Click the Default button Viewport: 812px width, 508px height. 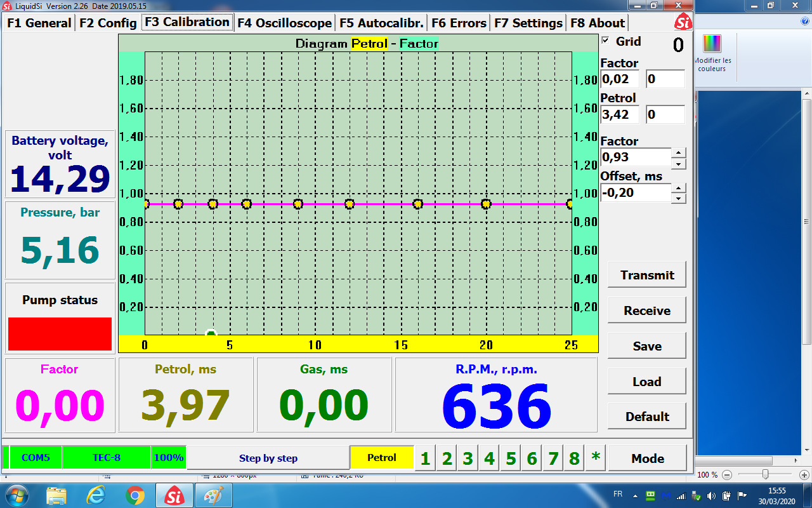(647, 417)
